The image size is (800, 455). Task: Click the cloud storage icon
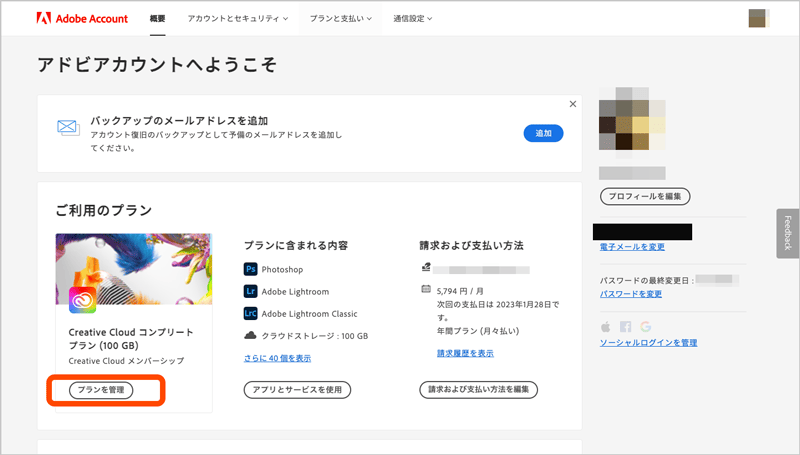point(251,335)
